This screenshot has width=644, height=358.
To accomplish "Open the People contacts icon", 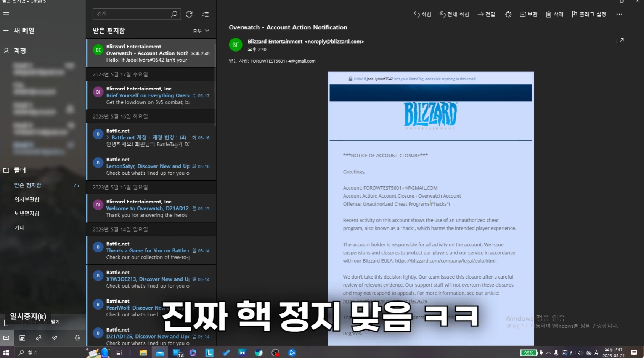I will (39, 338).
